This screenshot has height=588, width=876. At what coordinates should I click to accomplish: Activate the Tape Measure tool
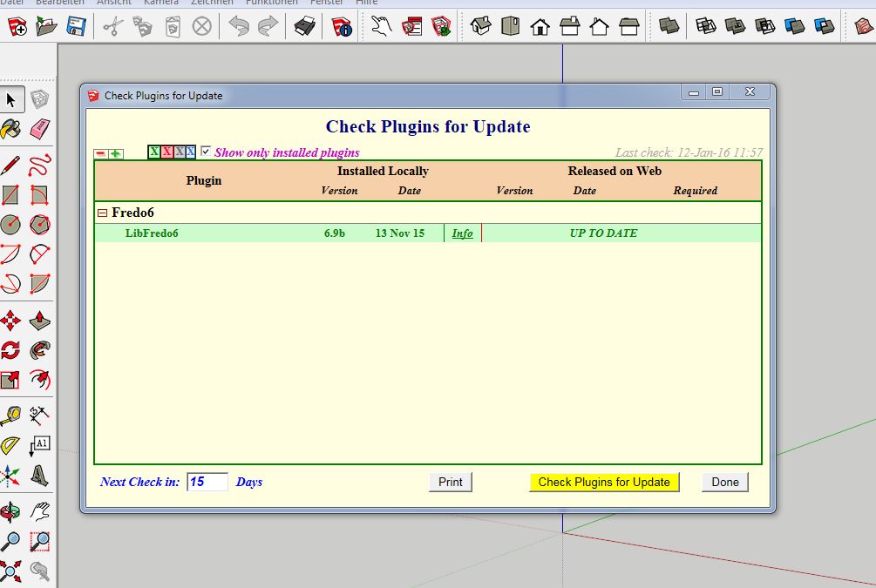click(10, 415)
